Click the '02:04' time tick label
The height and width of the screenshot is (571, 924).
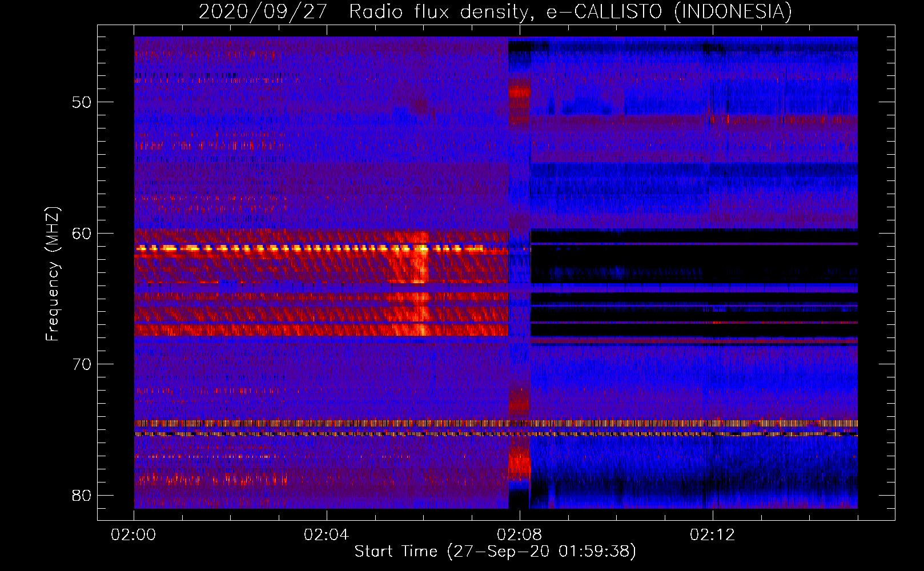click(327, 535)
